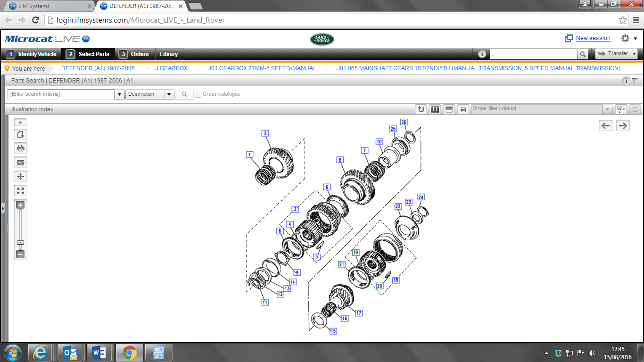The image size is (644, 362).
Task: Click the Transfer button
Action: 613,54
